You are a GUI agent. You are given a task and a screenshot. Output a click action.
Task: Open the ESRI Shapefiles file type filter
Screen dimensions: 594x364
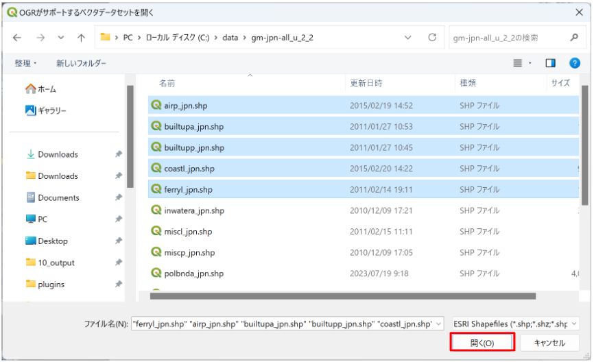click(516, 324)
